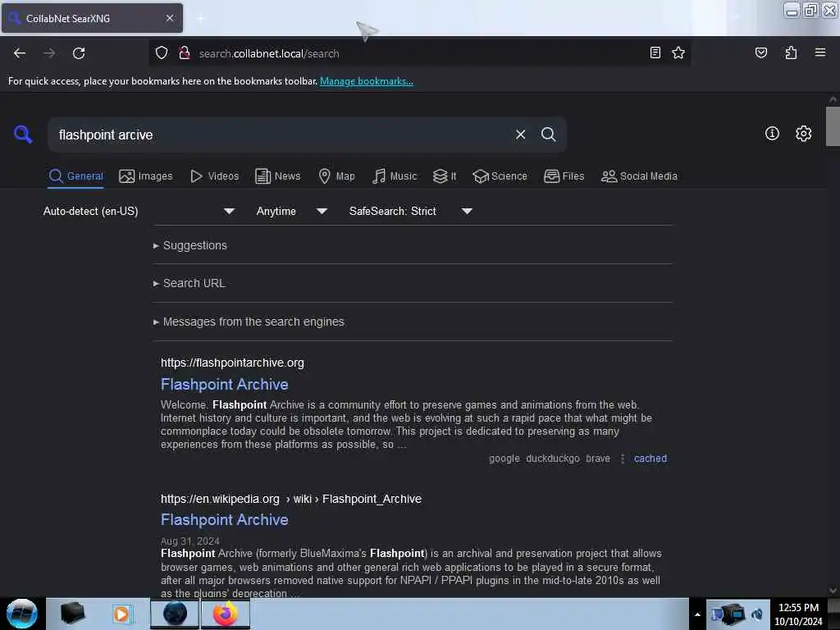Open the en.wikipedia.org result URL
Screen dimensions: 840x630
click(x=291, y=499)
